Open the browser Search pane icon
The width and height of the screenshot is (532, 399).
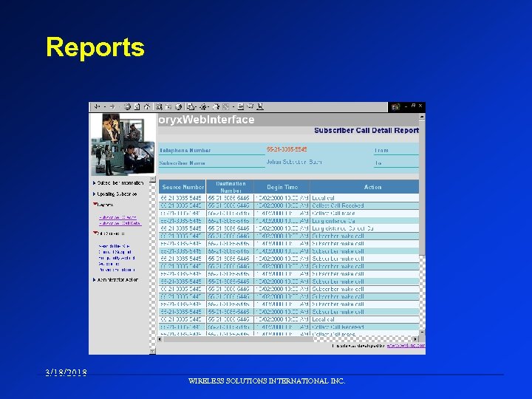point(159,107)
